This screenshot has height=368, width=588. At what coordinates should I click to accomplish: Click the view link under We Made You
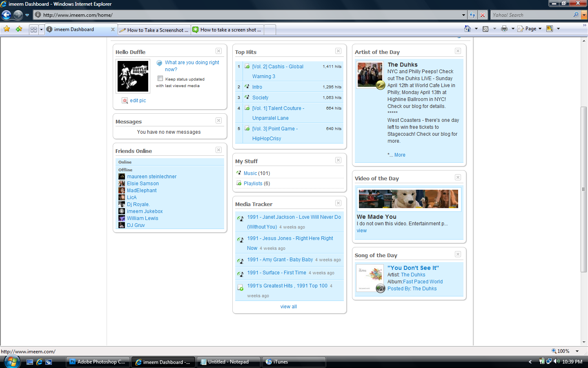click(362, 231)
